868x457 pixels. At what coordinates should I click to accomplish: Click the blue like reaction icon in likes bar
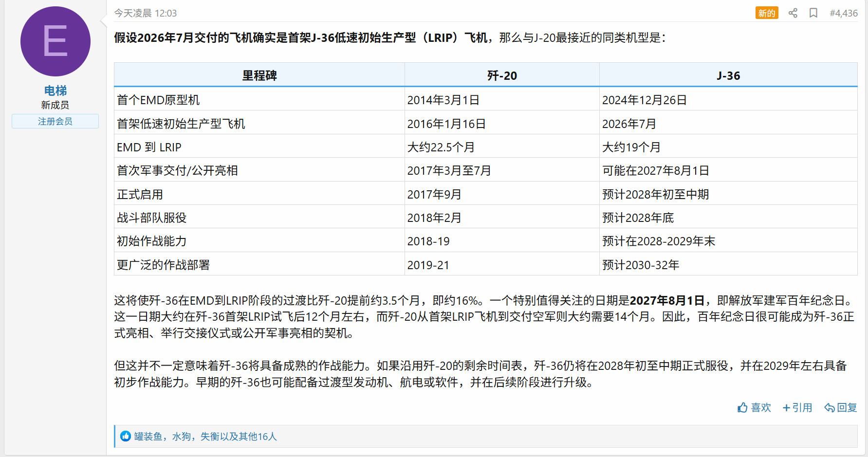[126, 436]
